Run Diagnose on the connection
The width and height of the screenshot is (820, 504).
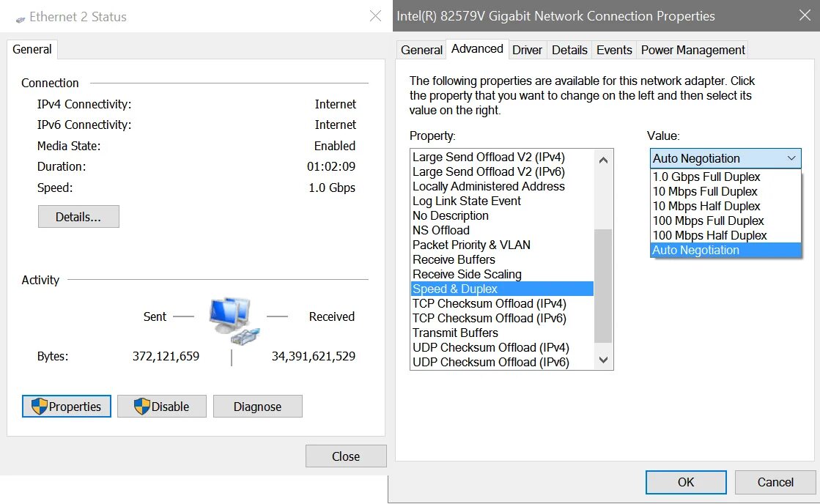257,407
